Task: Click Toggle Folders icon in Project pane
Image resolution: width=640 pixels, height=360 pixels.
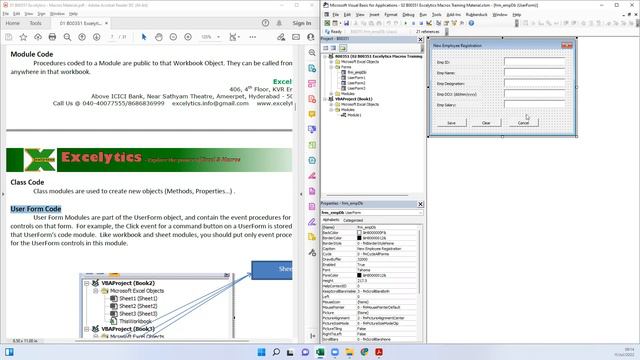Action: pos(343,48)
